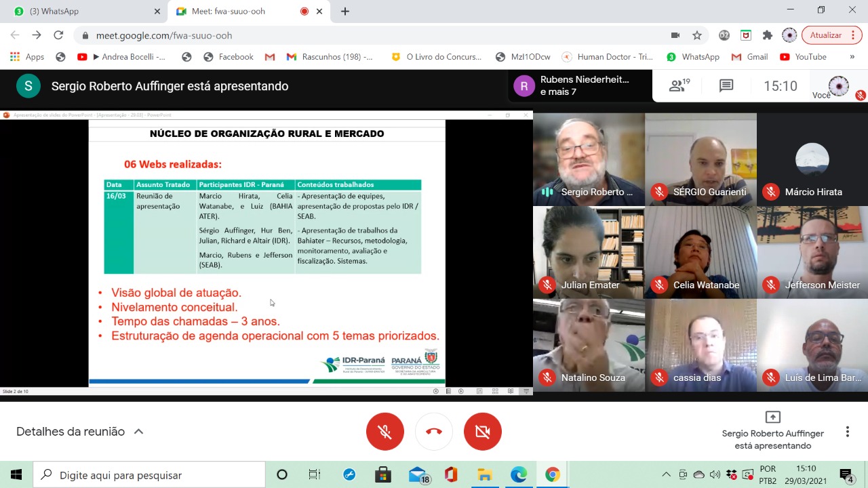Hang up the Meet call

pyautogui.click(x=434, y=432)
